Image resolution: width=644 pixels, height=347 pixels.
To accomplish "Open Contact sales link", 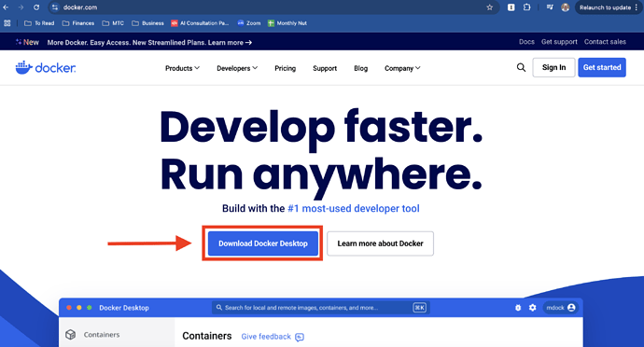I will 605,42.
